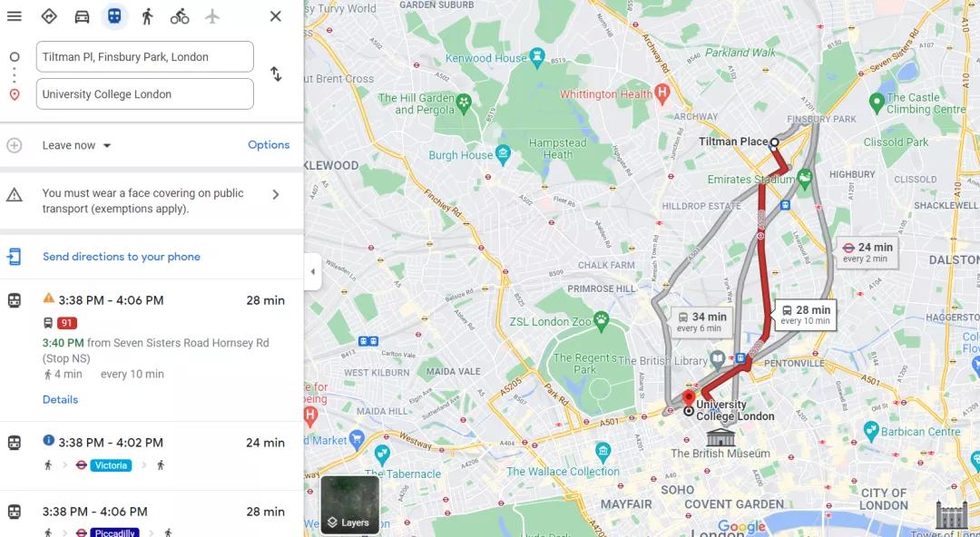Select the 24 min Victoria line route

152,454
